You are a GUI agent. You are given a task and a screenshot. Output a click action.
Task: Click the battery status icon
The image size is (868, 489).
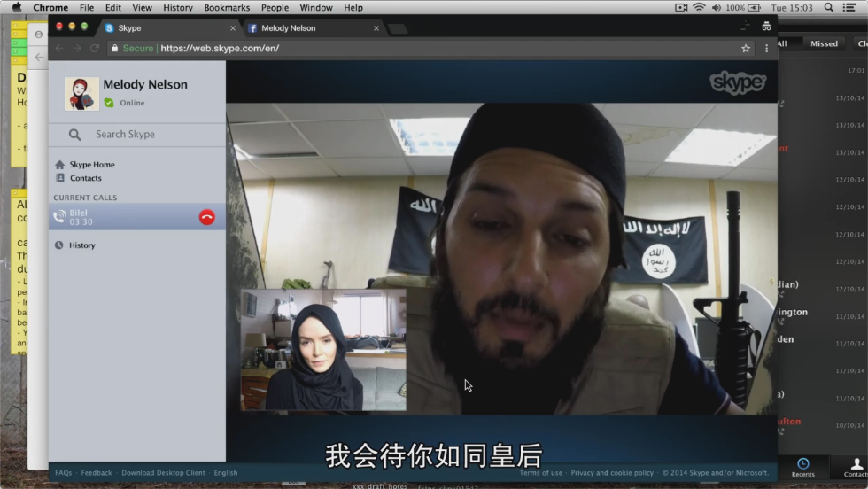tap(754, 7)
